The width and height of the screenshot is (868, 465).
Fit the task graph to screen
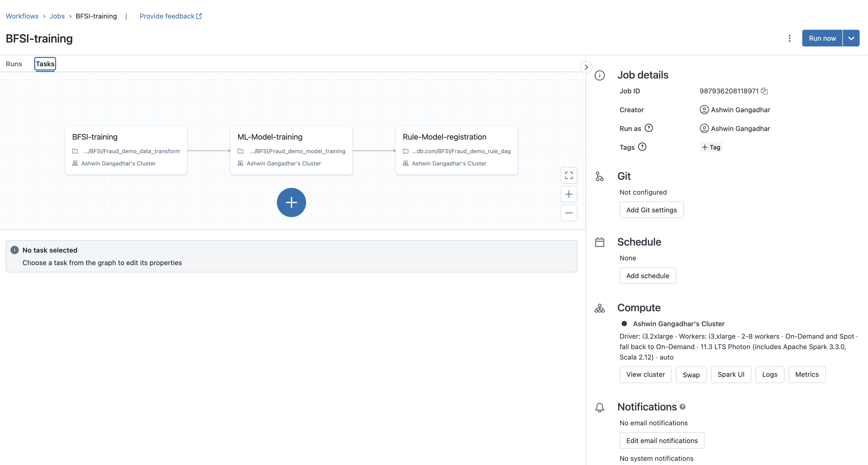(x=569, y=175)
